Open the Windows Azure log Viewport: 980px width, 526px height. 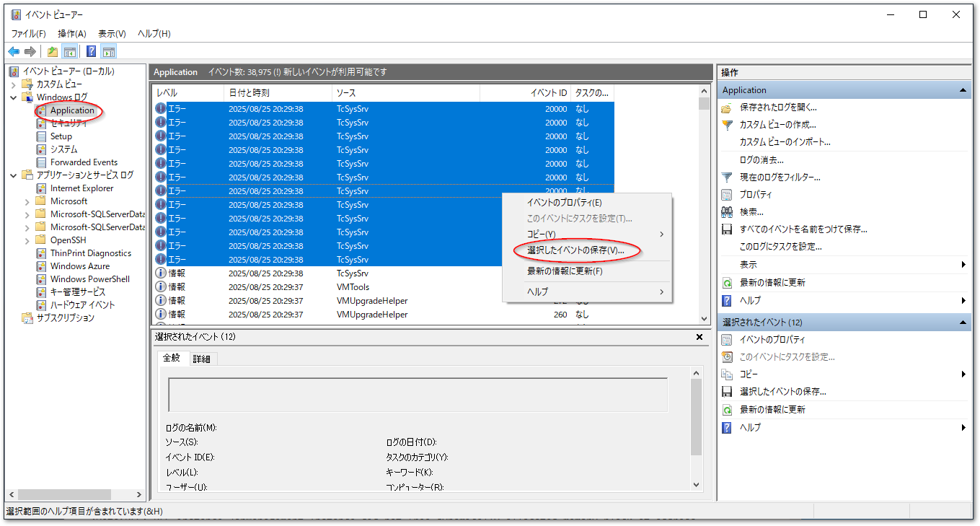[x=80, y=266]
